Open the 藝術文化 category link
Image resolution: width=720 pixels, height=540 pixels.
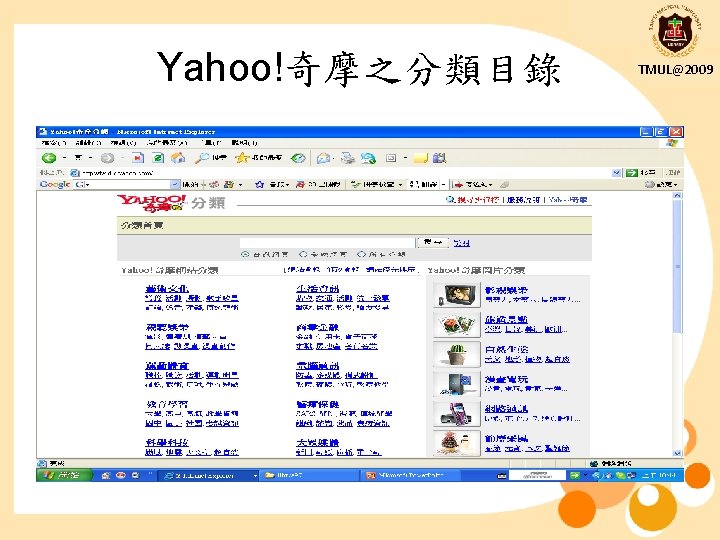tap(166, 288)
